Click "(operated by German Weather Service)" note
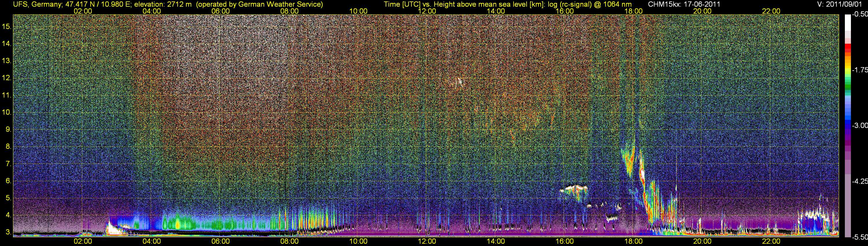The image size is (868, 246). tap(260, 4)
